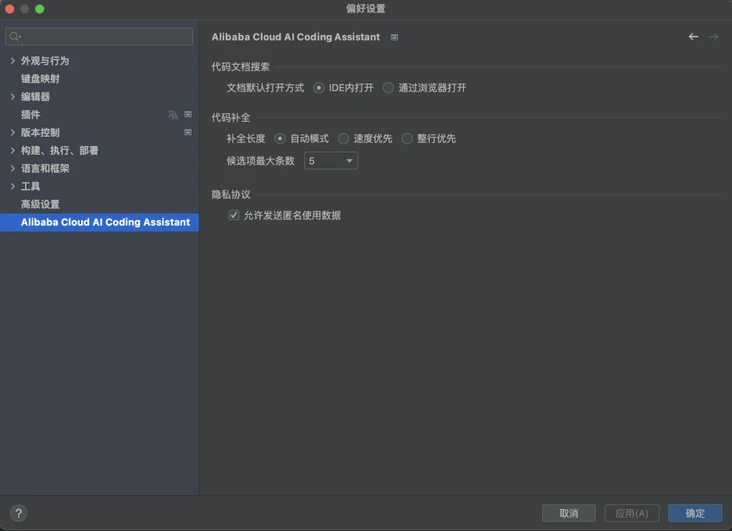Select the IDE内打开 radio button

[318, 88]
